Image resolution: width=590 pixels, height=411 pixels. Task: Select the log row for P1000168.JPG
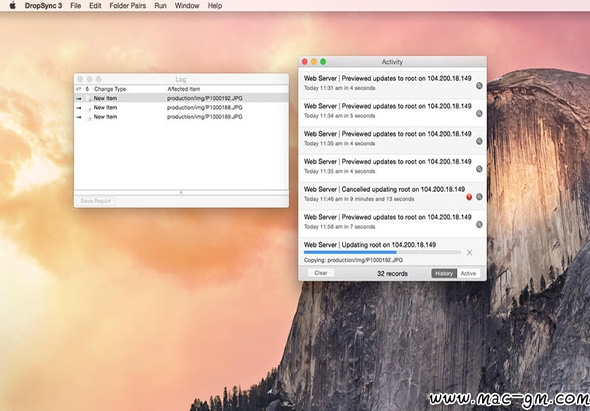click(181, 108)
